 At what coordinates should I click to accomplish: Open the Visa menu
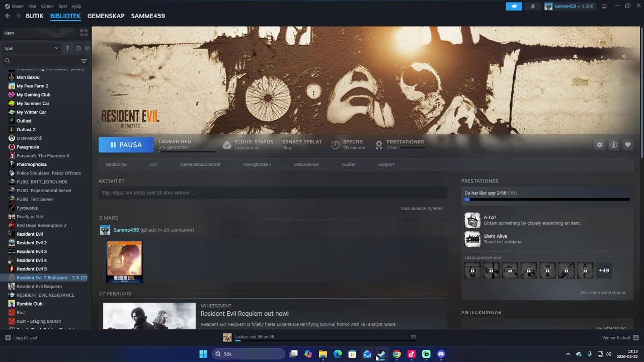click(32, 6)
